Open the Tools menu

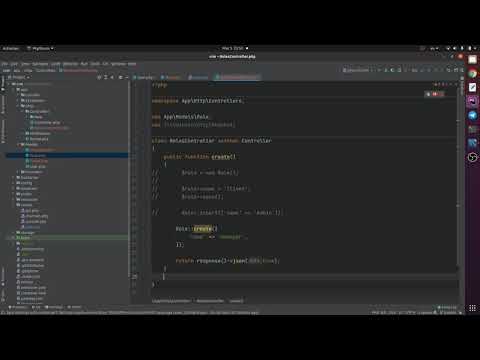[95, 64]
